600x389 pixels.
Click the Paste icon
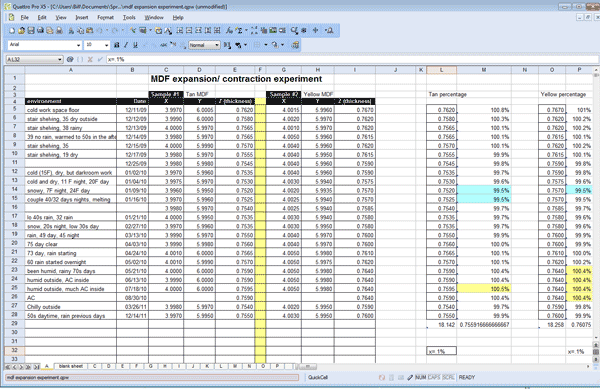click(90, 31)
